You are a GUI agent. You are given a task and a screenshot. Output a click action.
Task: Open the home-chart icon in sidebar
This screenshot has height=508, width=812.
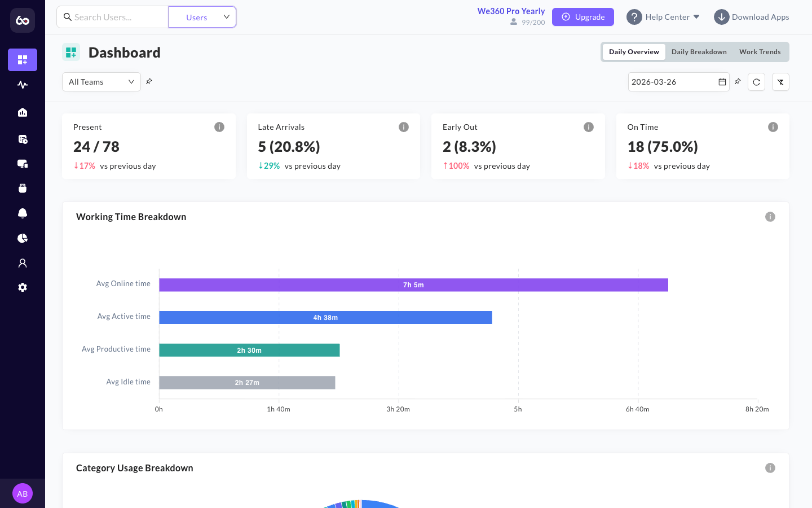tap(23, 112)
